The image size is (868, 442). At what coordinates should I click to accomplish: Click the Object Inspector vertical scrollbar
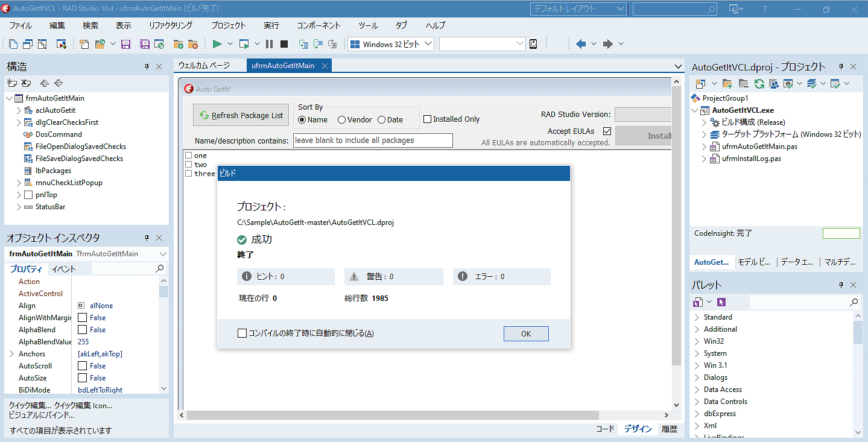click(163, 335)
